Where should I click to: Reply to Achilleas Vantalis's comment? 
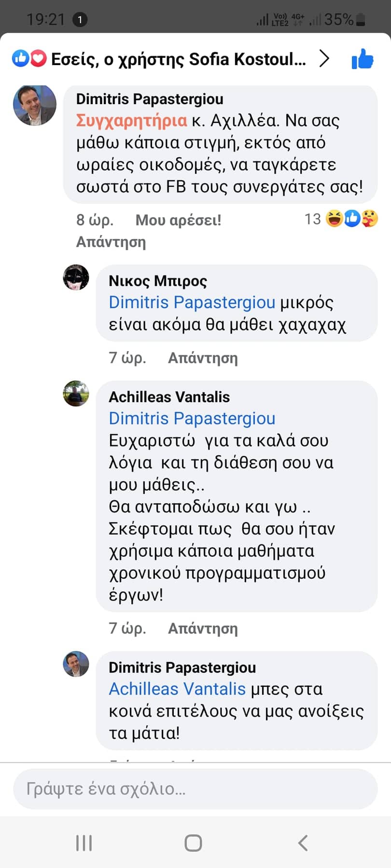[203, 628]
